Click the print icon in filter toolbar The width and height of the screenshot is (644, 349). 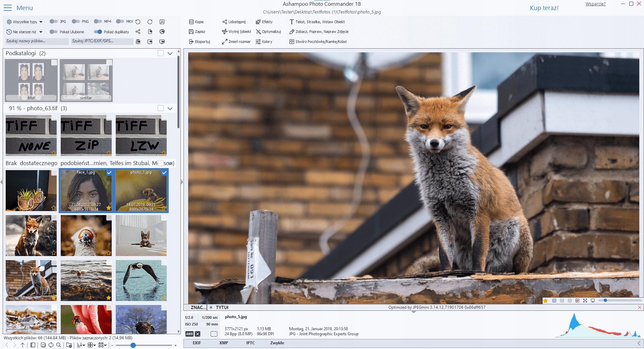162,32
